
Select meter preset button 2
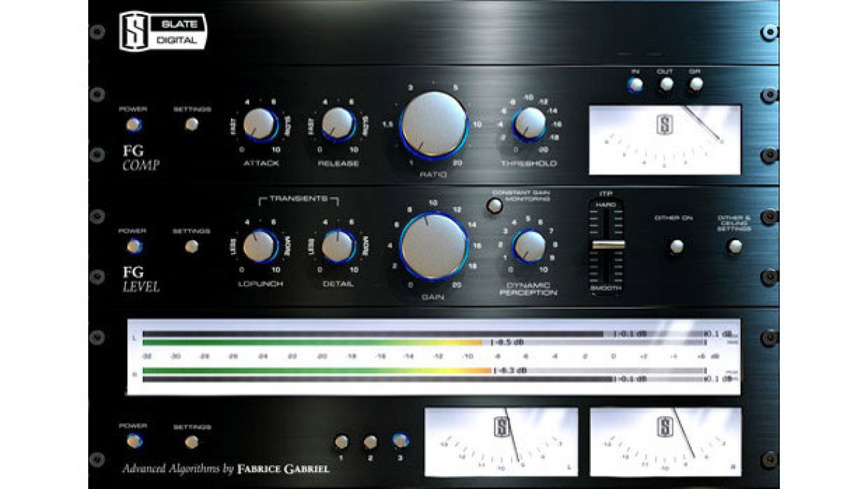click(371, 441)
